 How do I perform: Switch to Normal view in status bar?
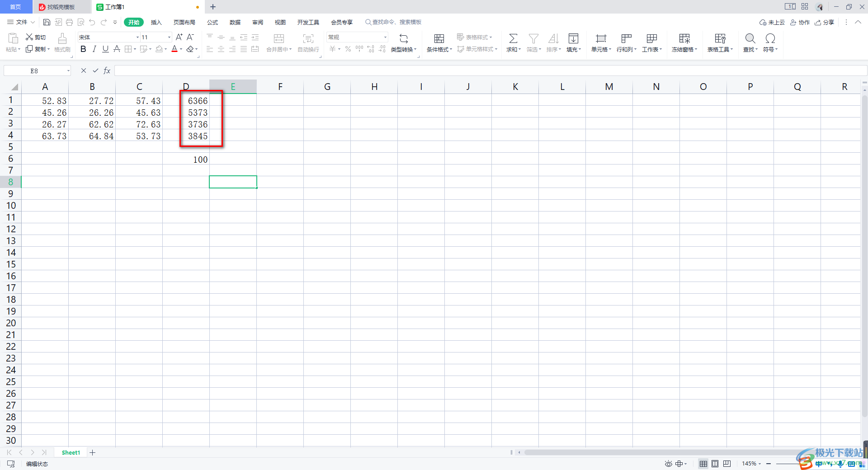(703, 464)
